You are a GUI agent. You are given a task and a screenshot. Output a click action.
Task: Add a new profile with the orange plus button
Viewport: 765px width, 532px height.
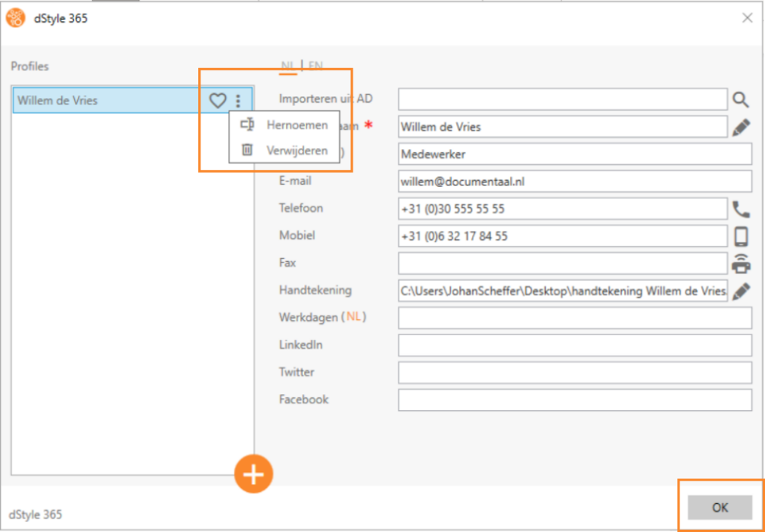coord(253,474)
